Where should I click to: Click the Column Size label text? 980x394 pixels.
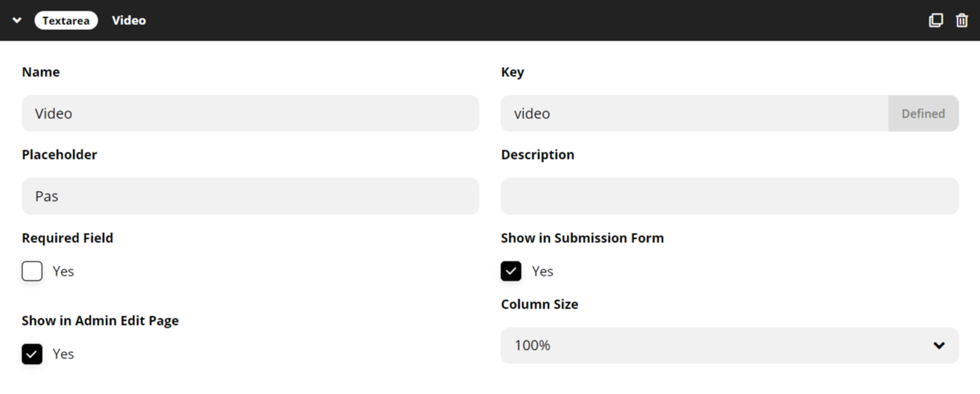point(540,304)
